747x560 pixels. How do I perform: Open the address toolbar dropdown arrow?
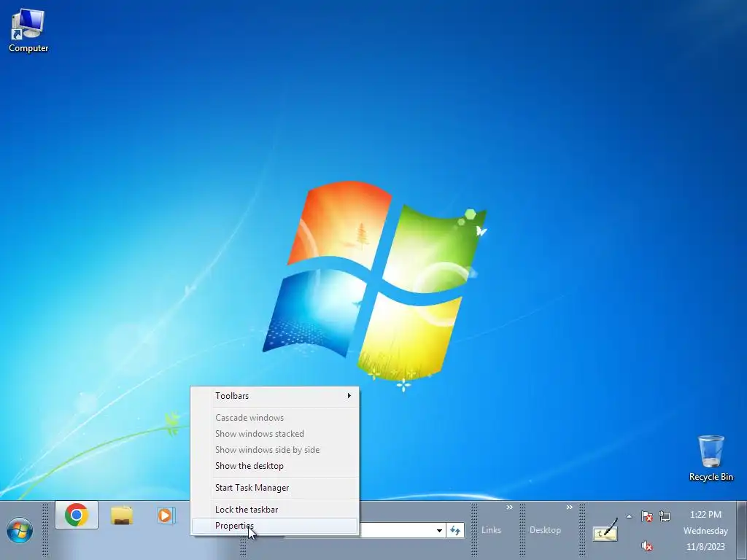tap(439, 530)
